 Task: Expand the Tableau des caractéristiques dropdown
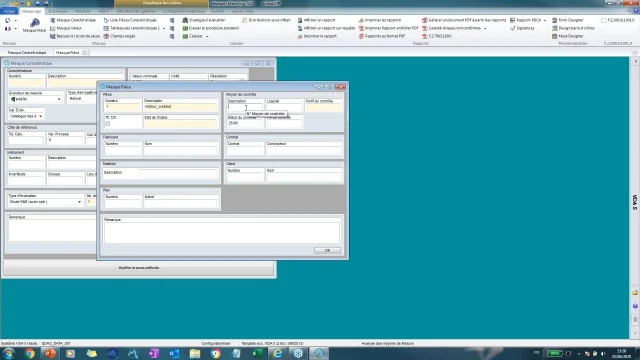pyautogui.click(x=164, y=29)
